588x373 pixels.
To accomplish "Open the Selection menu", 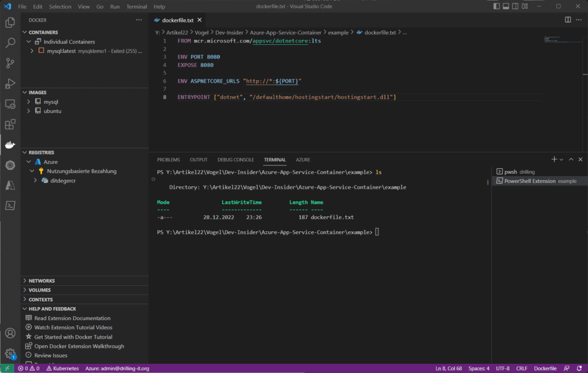I will click(x=60, y=6).
